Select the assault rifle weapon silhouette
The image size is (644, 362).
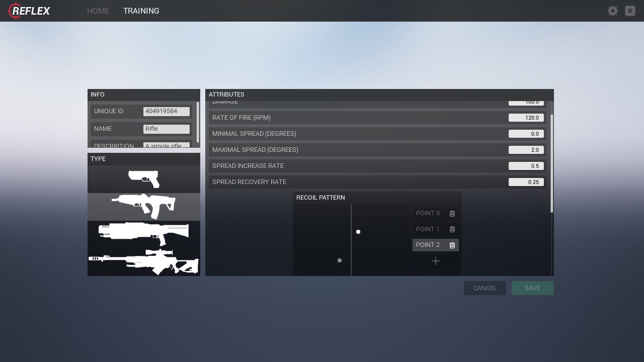tap(143, 206)
